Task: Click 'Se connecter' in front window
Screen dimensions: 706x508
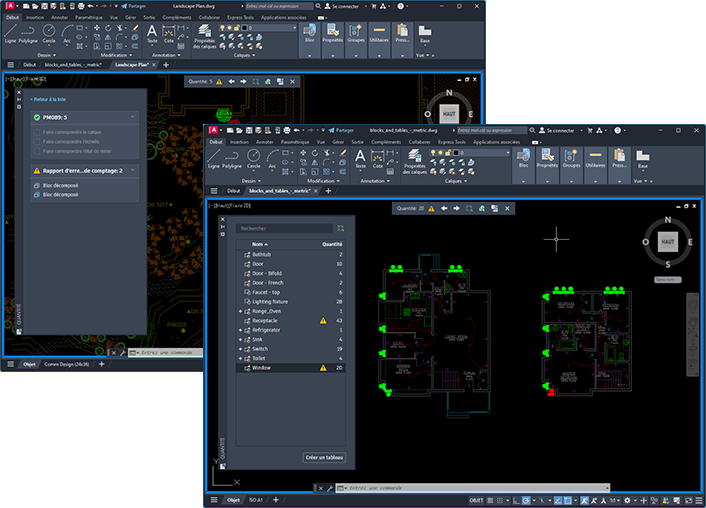Action: [557, 131]
